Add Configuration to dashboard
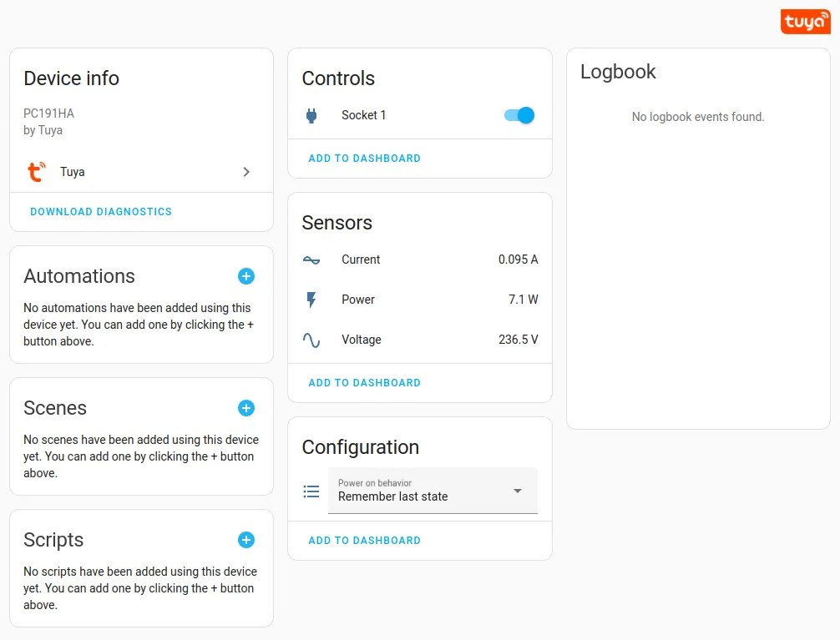840x640 pixels. pyautogui.click(x=364, y=540)
